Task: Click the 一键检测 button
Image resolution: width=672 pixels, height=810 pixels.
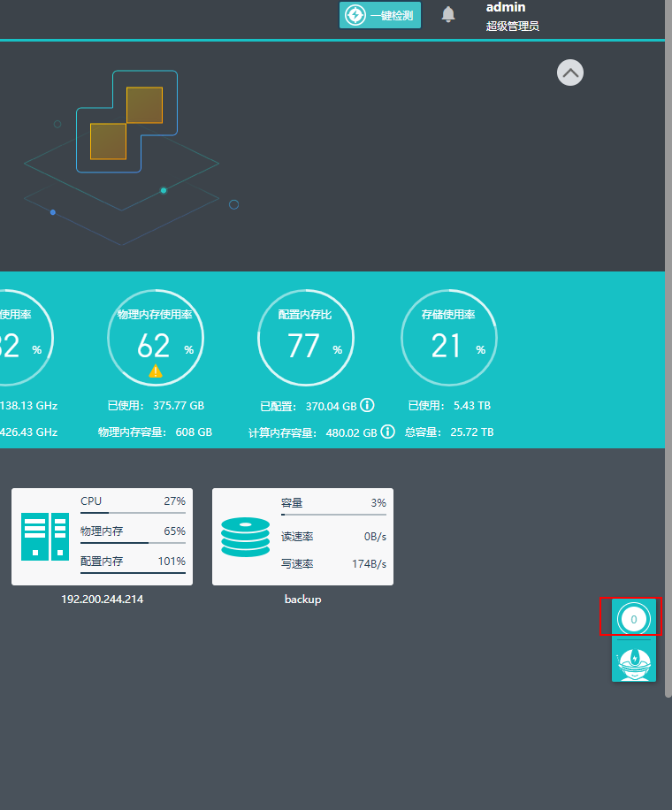Action: [x=380, y=15]
